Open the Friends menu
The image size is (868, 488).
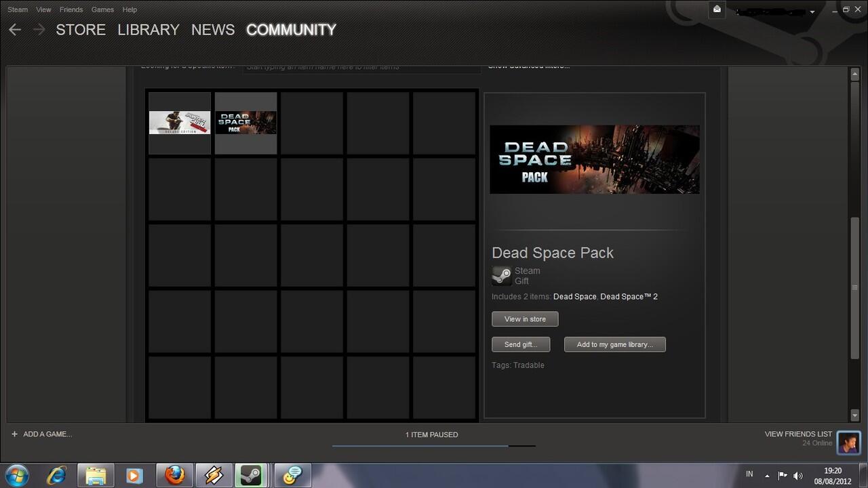(71, 9)
